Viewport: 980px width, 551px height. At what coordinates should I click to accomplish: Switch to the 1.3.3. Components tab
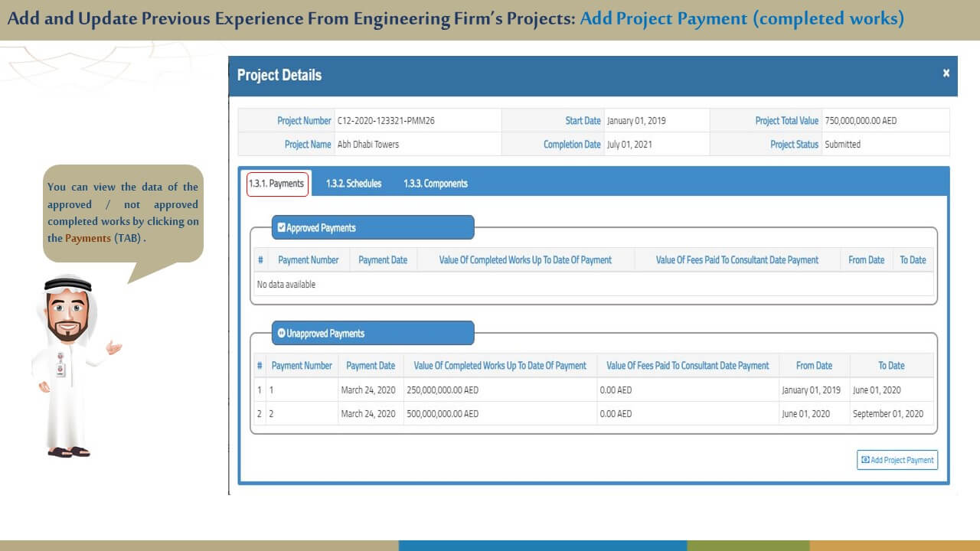click(x=435, y=184)
